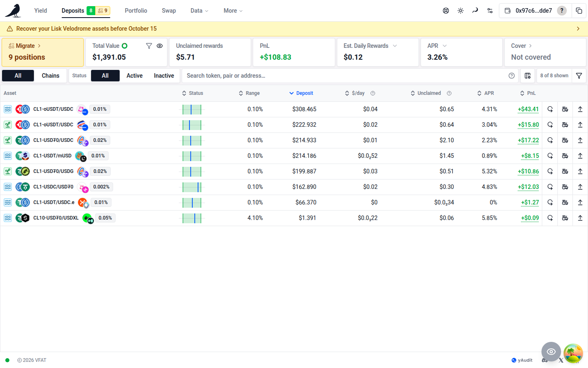Screen dimensions: 588x368
Task: Click the floating eye button
Action: 551,352
